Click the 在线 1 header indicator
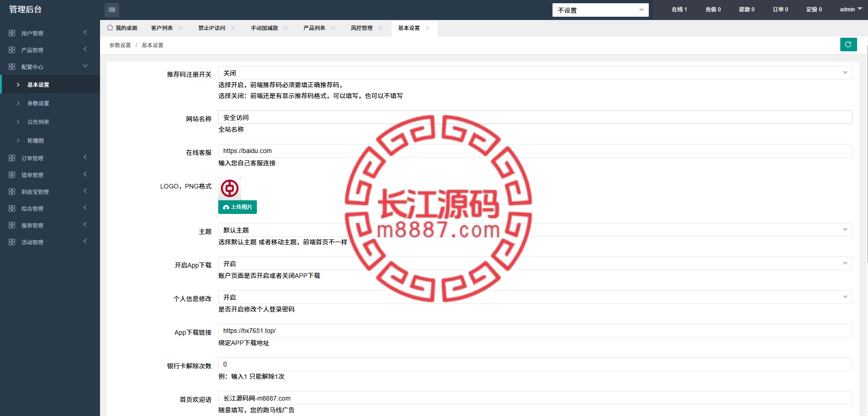868x416 pixels. pyautogui.click(x=679, y=10)
